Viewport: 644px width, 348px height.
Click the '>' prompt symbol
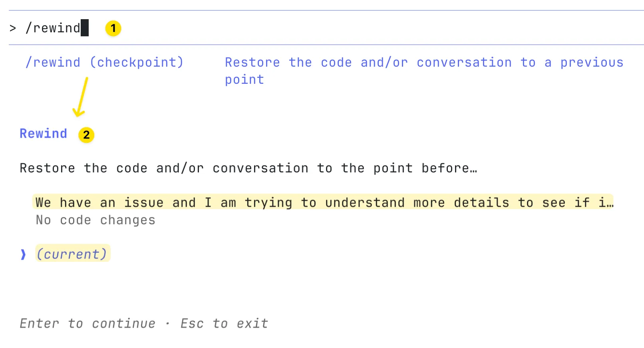click(13, 28)
